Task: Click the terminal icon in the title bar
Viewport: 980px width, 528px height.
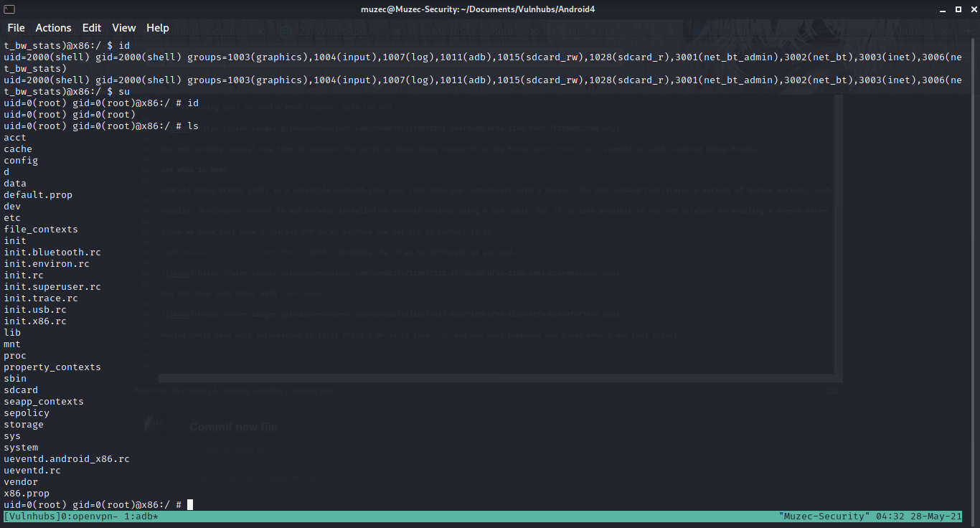Action: click(10, 9)
